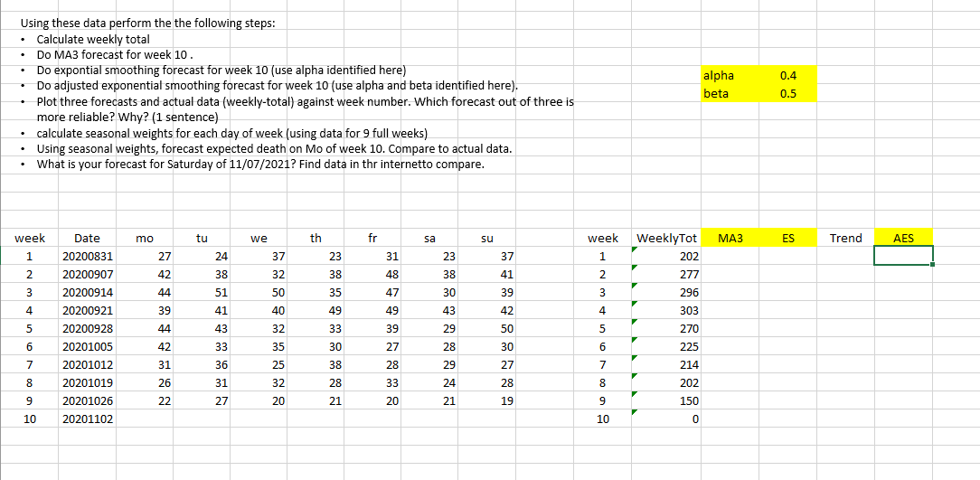Viewport: 980px width, 480px height.
Task: Select the Trend column header cell
Action: pyautogui.click(x=845, y=238)
